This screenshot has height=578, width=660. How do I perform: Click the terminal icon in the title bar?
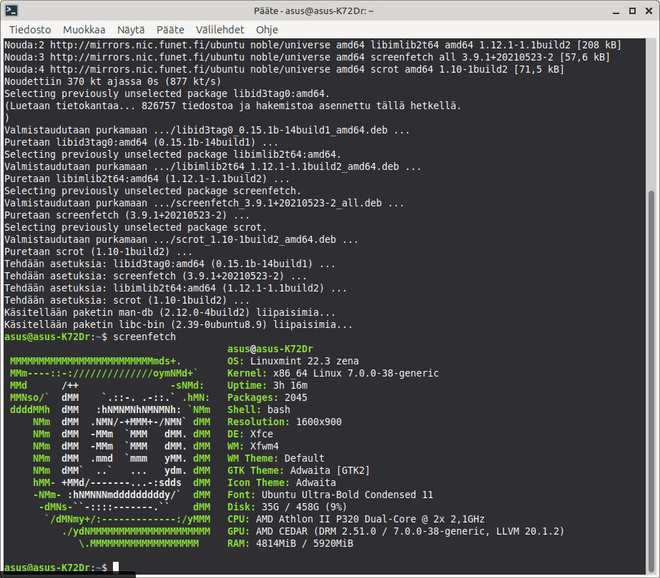[11, 11]
